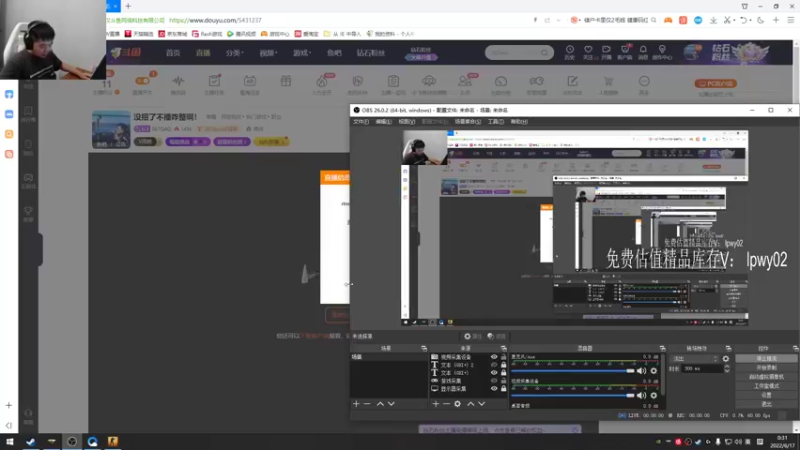The width and height of the screenshot is (800, 450).
Task: Mute the microphone audio channel
Action: [641, 371]
